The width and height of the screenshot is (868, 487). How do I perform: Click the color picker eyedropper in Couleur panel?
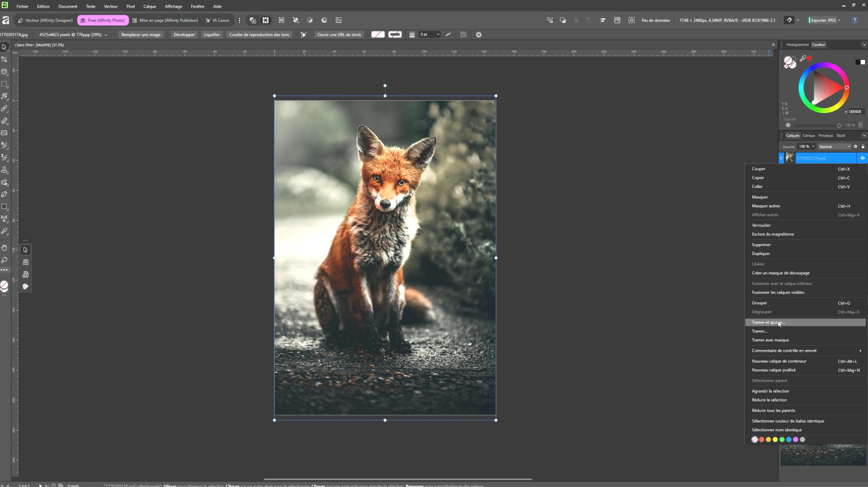803,59
